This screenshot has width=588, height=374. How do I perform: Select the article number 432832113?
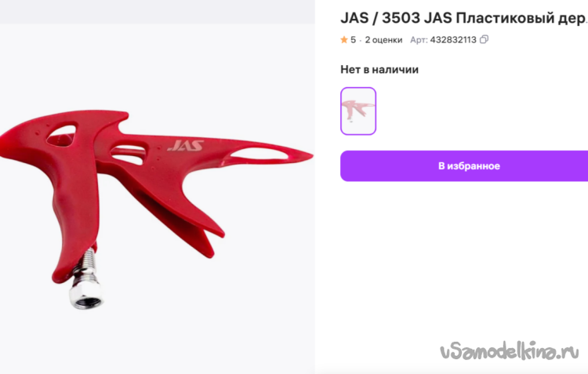[x=453, y=40]
